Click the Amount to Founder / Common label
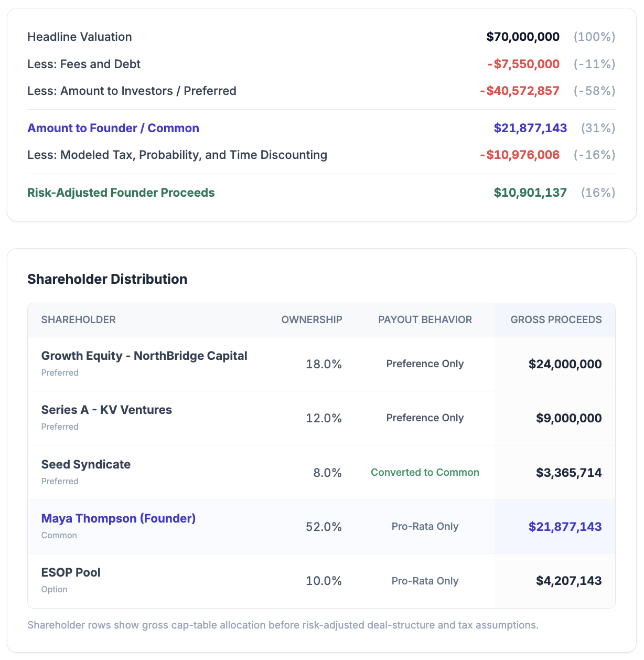644x660 pixels. point(113,128)
